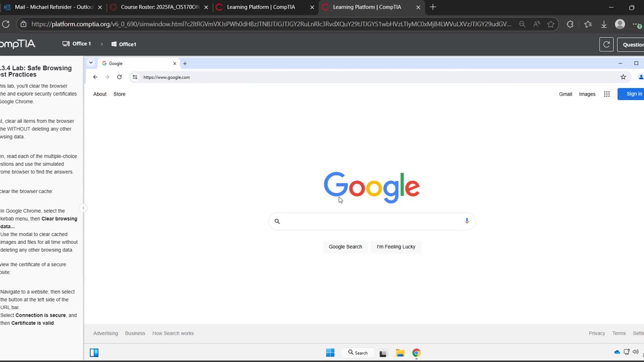The image size is (644, 362).
Task: Select the Google tab in simulated Chrome
Action: coord(139,63)
